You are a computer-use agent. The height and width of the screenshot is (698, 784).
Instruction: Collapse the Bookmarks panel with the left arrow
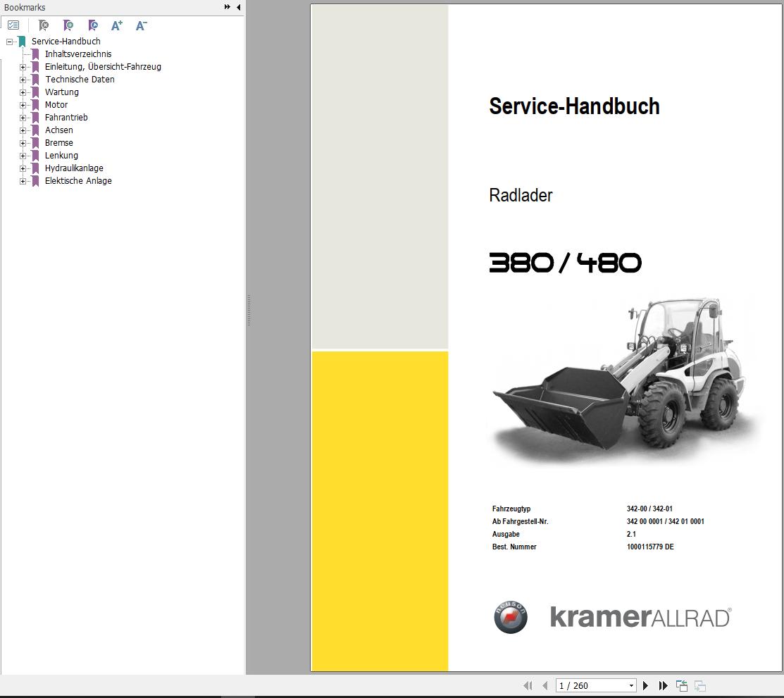(x=239, y=7)
